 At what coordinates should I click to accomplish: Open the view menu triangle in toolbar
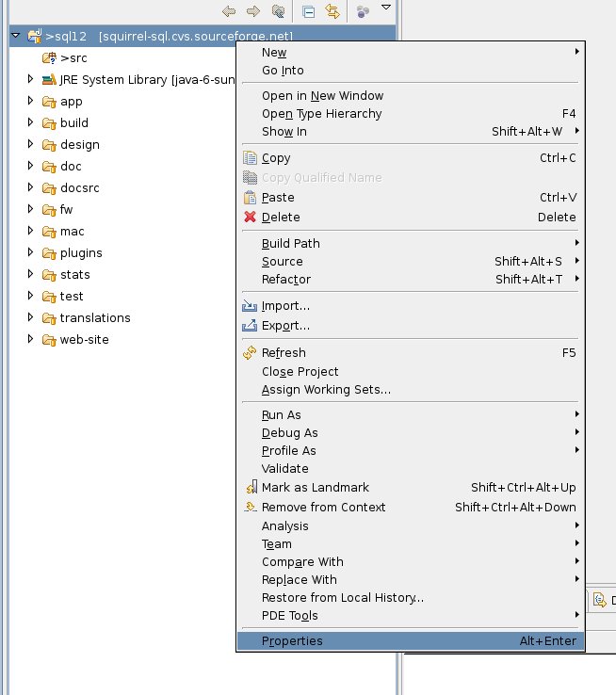click(x=386, y=8)
